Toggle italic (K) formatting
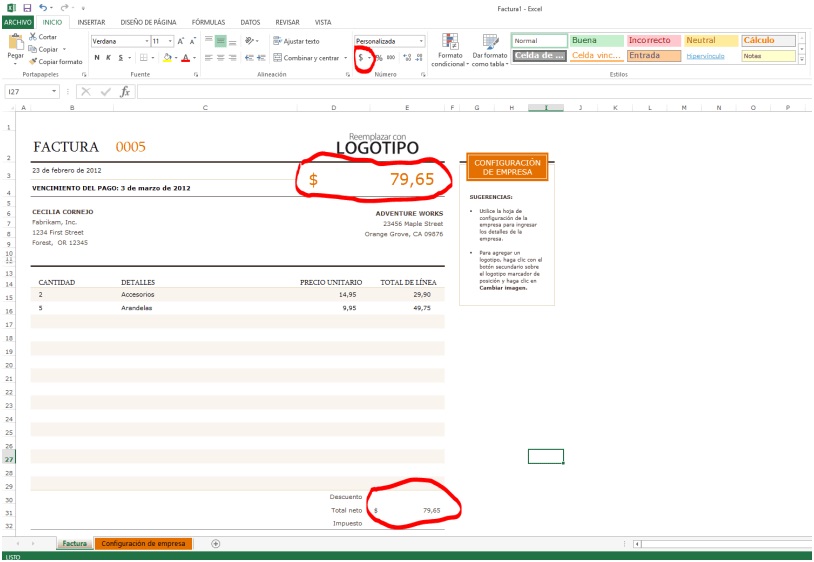Viewport: 814px width, 562px height. [108, 58]
